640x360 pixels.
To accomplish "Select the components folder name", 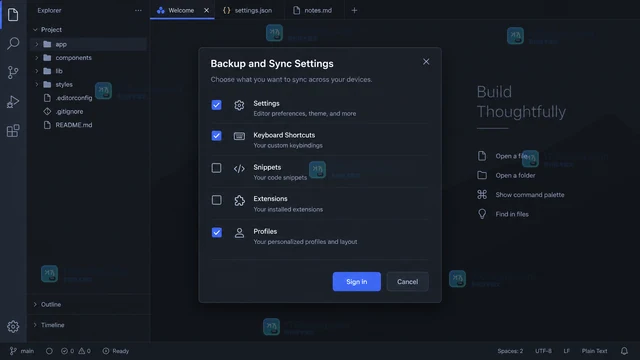I will (x=73, y=58).
